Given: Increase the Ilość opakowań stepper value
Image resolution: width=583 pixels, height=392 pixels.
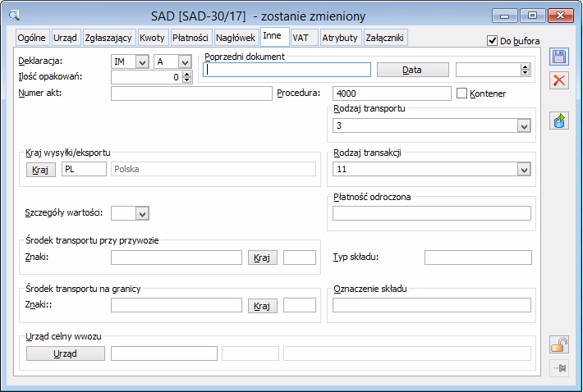Looking at the screenshot, I should coord(186,74).
